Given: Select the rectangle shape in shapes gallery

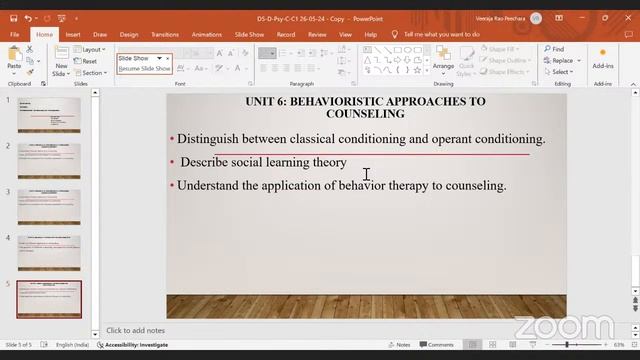Looking at the screenshot, I should (398, 50).
